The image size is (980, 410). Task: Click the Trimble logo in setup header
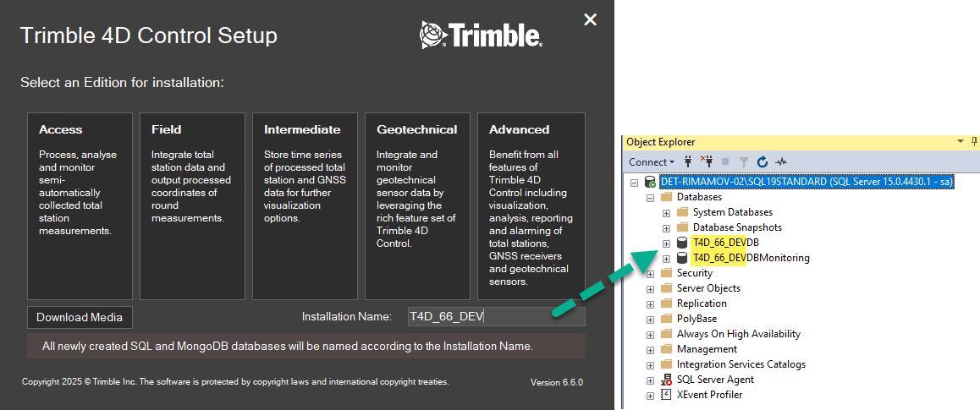[x=482, y=35]
